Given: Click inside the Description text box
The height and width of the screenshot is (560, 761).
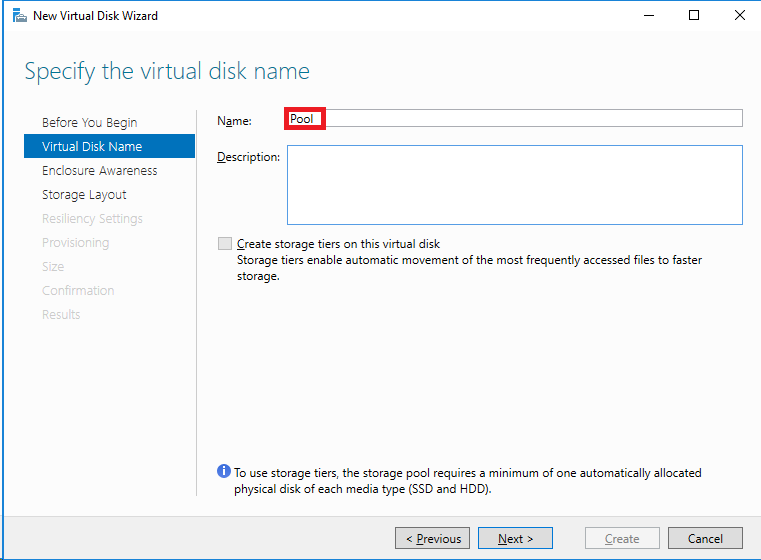Looking at the screenshot, I should [x=514, y=185].
